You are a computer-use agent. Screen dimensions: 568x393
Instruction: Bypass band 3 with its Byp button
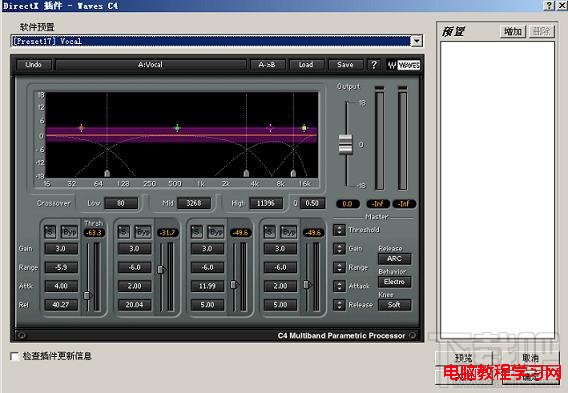point(216,232)
